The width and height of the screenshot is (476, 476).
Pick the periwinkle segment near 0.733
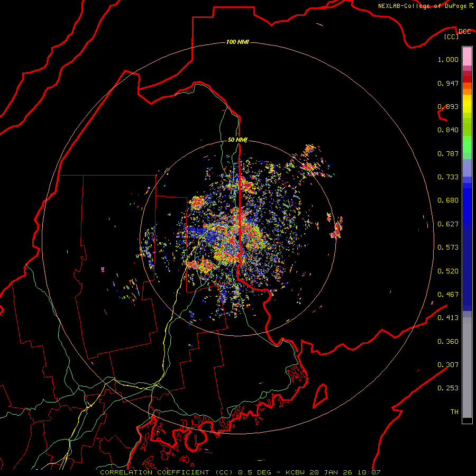[467, 168]
